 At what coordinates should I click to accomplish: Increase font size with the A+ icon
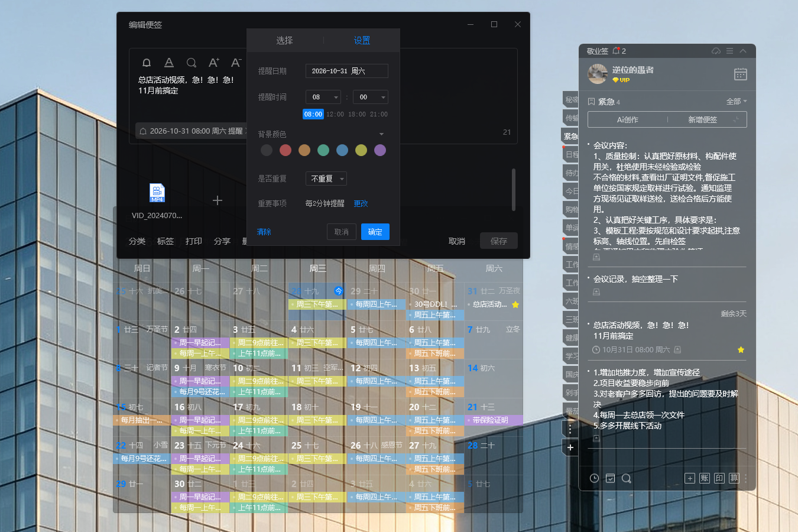214,63
